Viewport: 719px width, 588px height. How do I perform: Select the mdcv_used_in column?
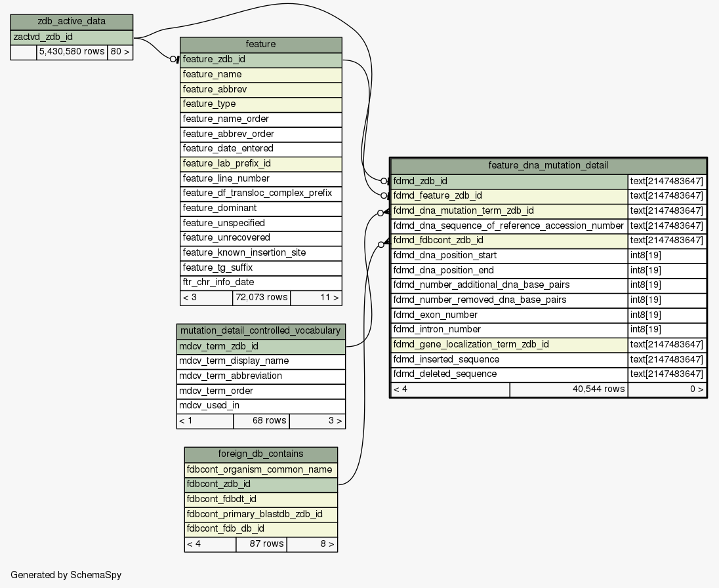coord(261,406)
